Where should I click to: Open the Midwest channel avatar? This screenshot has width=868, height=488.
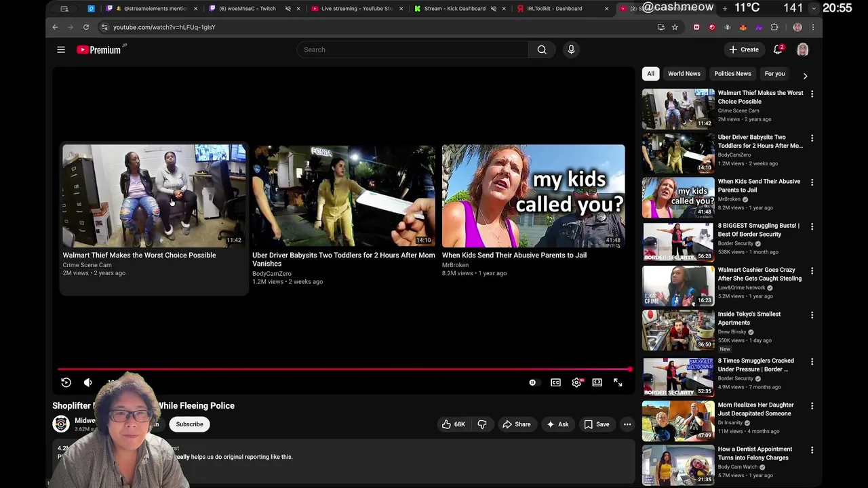point(61,424)
